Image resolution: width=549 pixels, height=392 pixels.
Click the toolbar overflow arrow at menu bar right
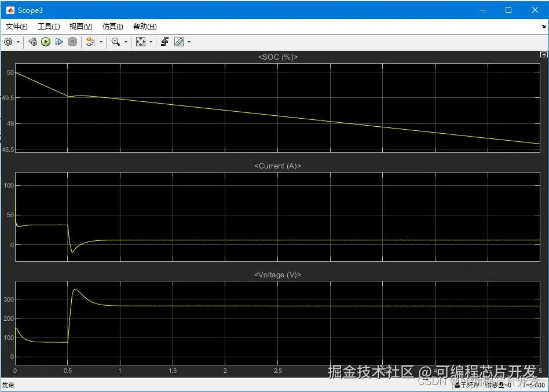[544, 26]
